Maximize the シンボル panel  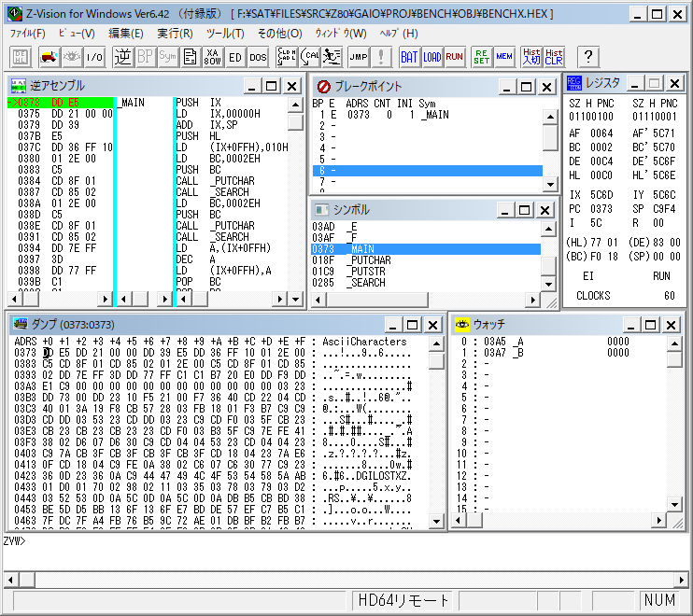(525, 210)
